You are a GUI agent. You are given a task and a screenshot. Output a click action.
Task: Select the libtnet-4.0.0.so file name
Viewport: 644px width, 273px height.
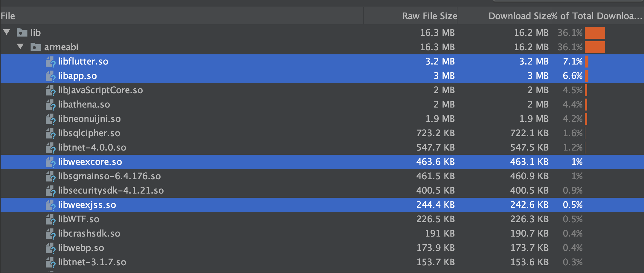92,147
